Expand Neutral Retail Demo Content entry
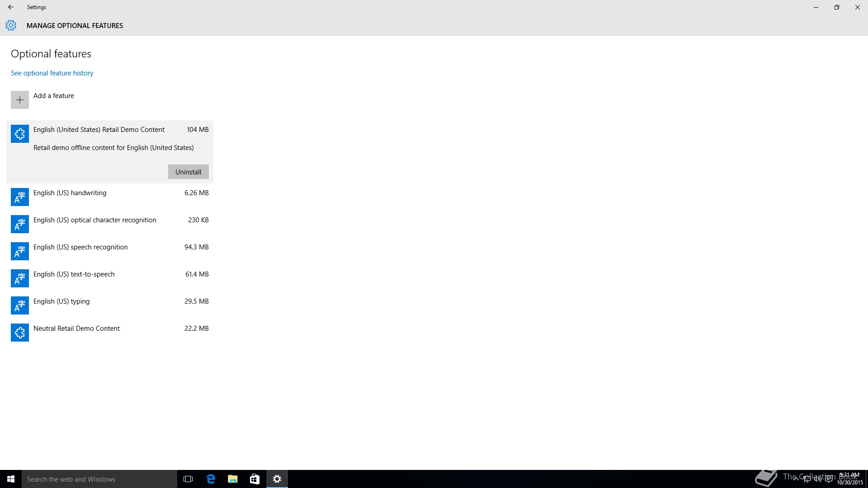Screen dimensions: 868x488 (76, 328)
